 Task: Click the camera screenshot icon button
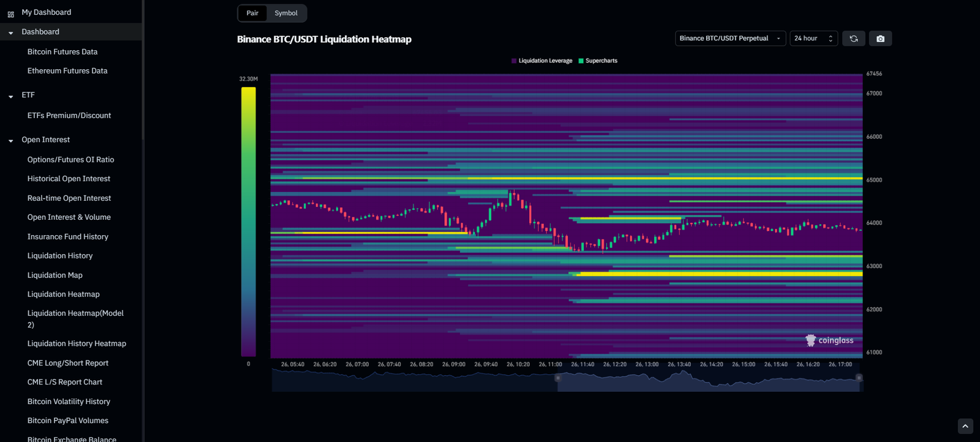click(x=880, y=39)
